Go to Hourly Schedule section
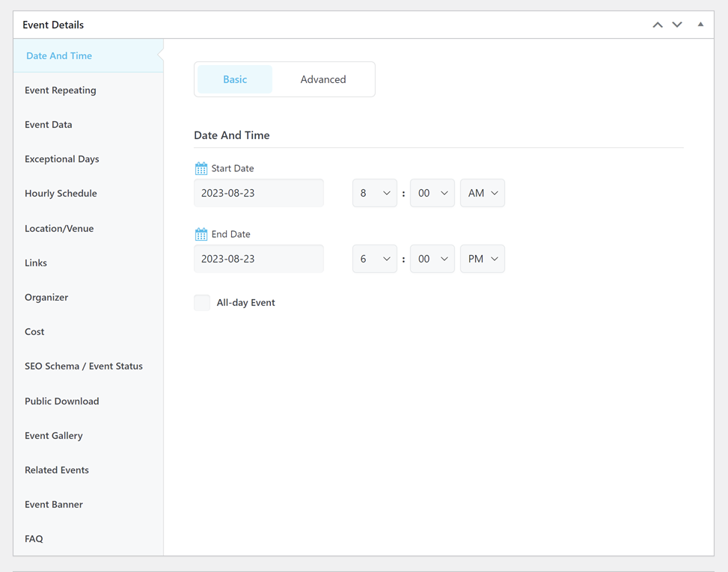728x572 pixels. point(61,194)
